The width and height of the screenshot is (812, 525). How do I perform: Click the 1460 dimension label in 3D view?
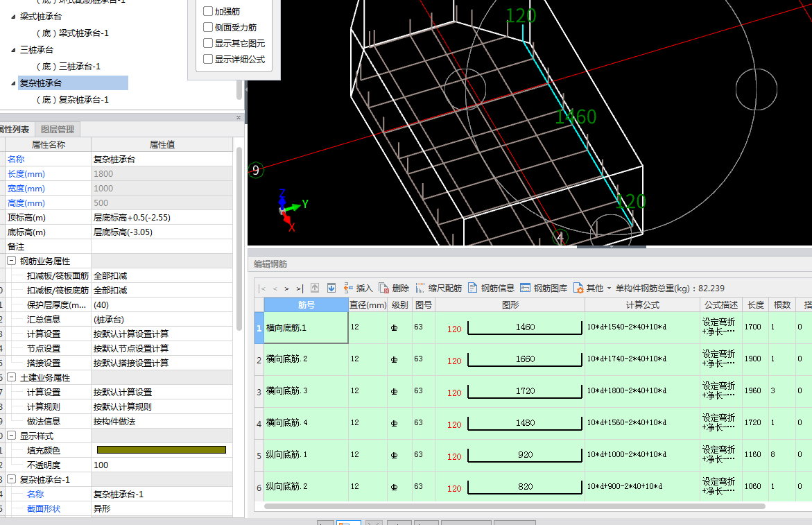[576, 117]
